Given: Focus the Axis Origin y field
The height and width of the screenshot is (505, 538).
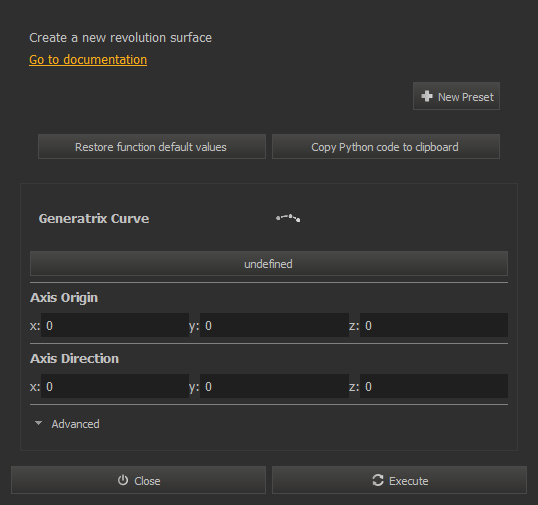Looking at the screenshot, I should [274, 325].
